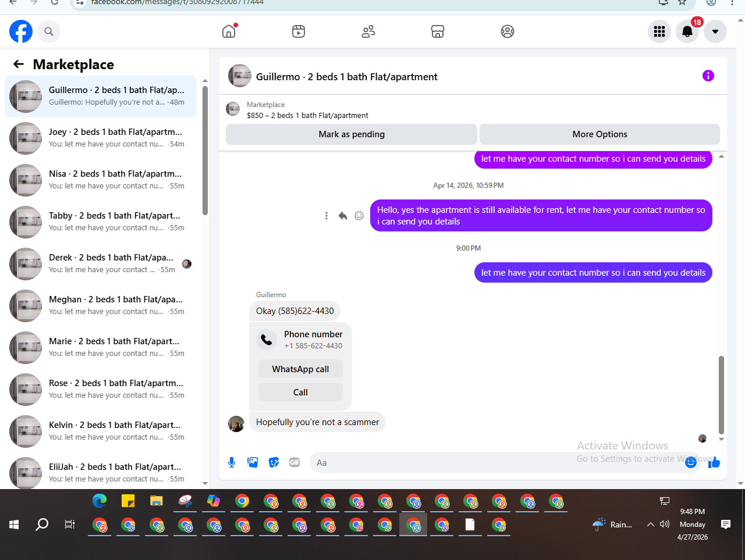This screenshot has height=560, width=745.
Task: Choose a GIF icon
Action: (x=295, y=462)
